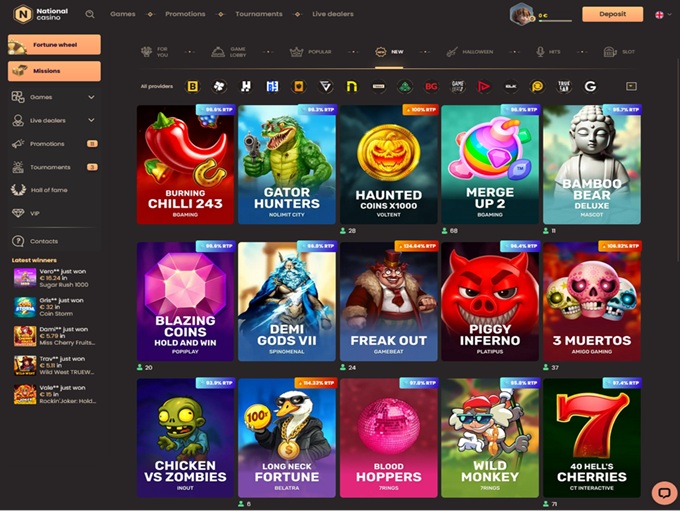Open the language flag selector
Screen dimensions: 680x511
659,15
